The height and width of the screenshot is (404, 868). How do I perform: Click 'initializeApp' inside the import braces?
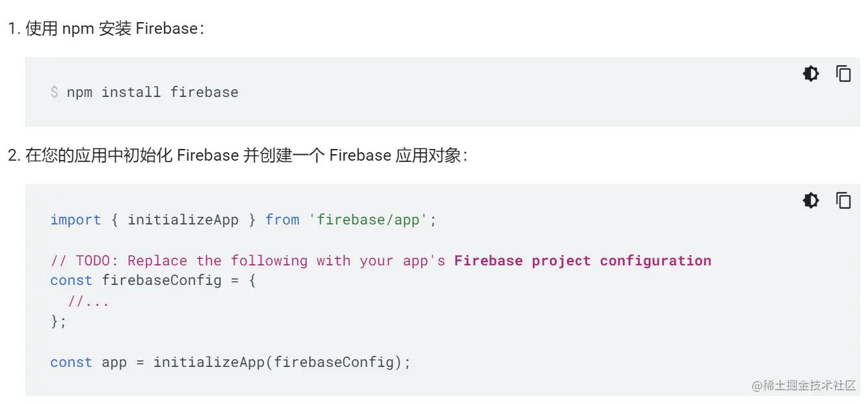183,220
